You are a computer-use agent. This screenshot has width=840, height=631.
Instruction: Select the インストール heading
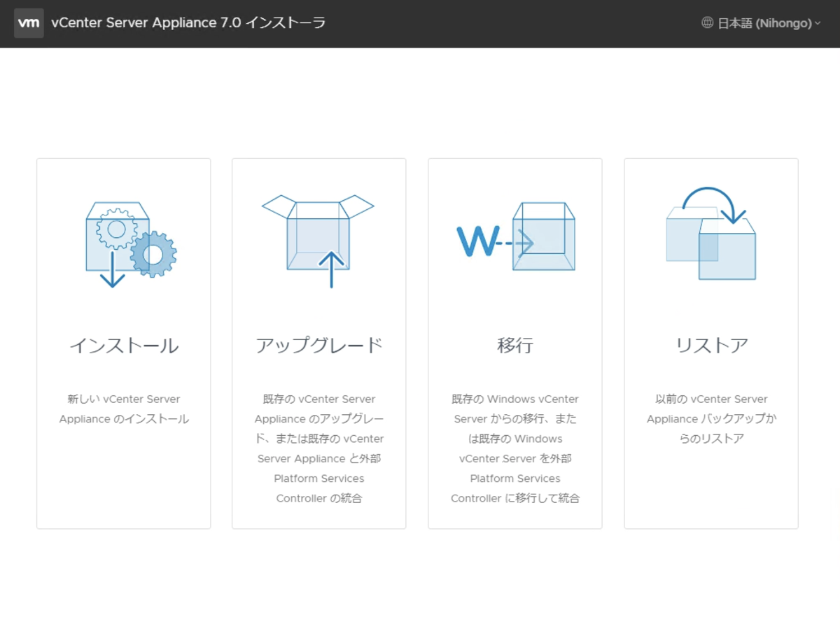pos(124,346)
